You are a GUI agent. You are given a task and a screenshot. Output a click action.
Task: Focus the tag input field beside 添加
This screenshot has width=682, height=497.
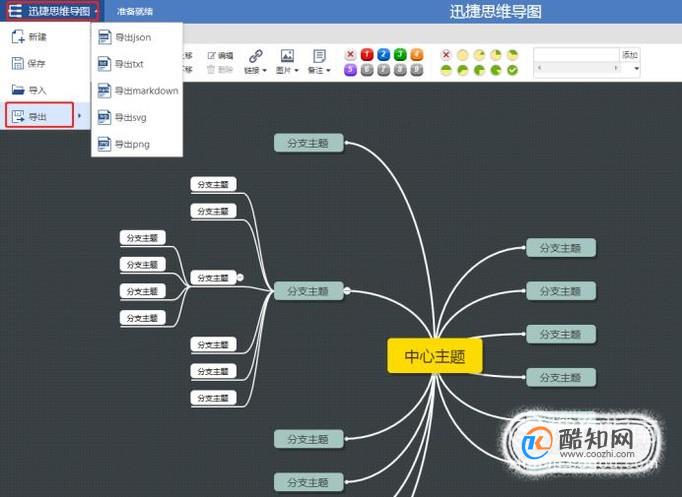click(x=576, y=55)
